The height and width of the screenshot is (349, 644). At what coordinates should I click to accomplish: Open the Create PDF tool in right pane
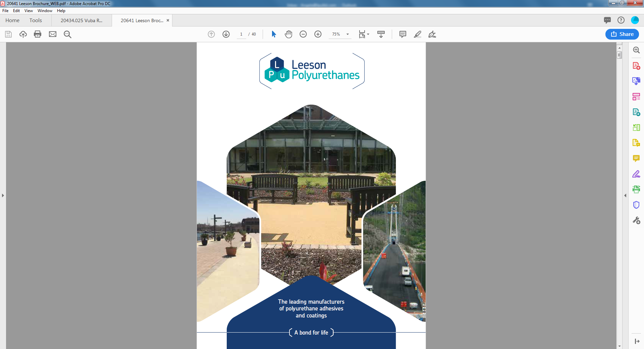pos(636,66)
